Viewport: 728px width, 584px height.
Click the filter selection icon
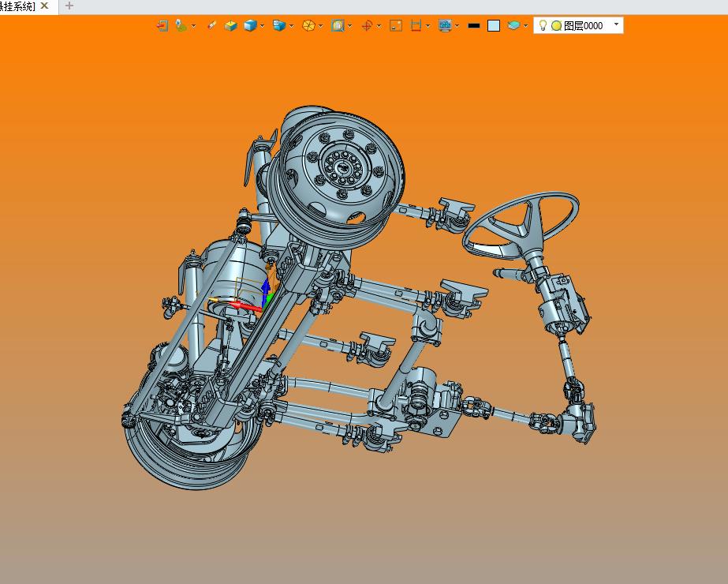(x=181, y=25)
